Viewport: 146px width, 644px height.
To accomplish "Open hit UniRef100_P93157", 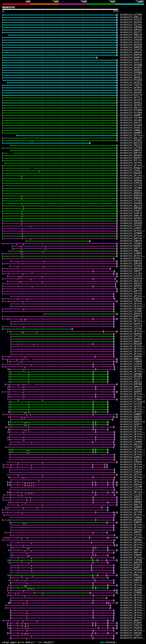I will (x=131, y=20).
